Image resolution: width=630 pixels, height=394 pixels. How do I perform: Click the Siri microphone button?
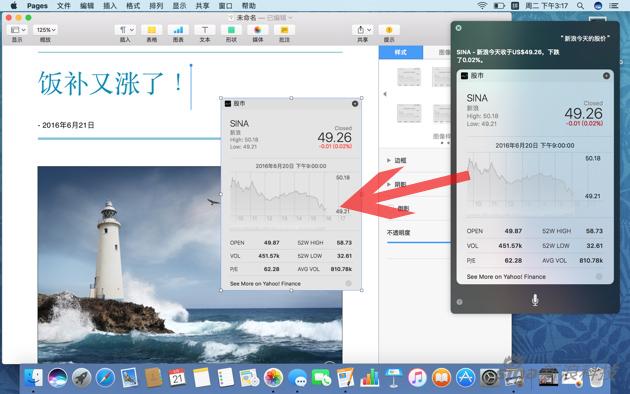(x=535, y=300)
